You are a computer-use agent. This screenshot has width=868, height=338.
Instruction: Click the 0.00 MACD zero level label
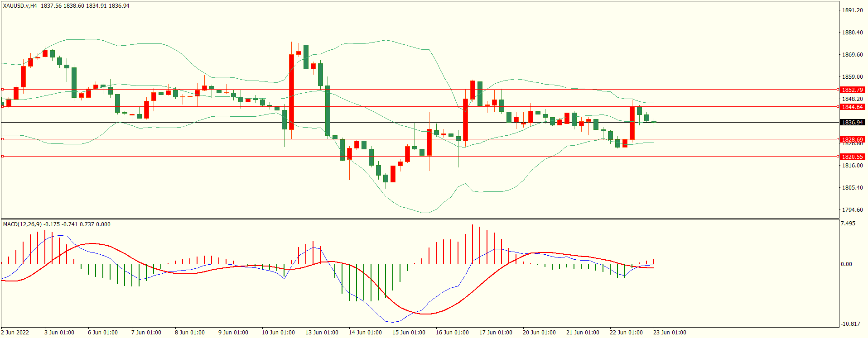tap(846, 264)
